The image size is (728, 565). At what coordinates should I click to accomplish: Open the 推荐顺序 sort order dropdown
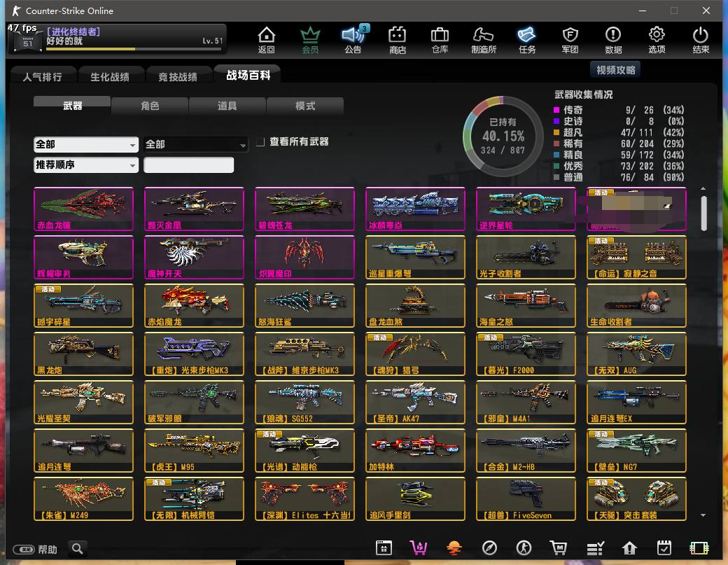coord(85,165)
